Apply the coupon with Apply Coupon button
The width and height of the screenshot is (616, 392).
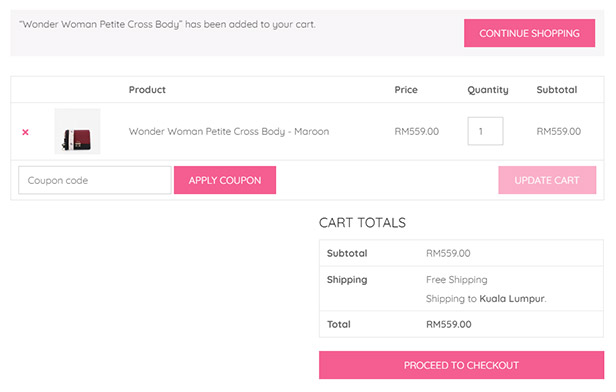[x=225, y=180]
